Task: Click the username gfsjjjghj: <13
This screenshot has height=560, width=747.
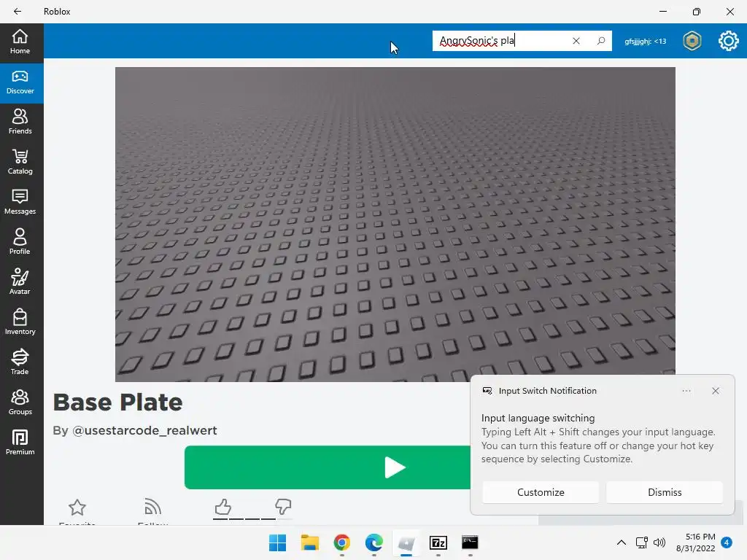Action: point(645,42)
